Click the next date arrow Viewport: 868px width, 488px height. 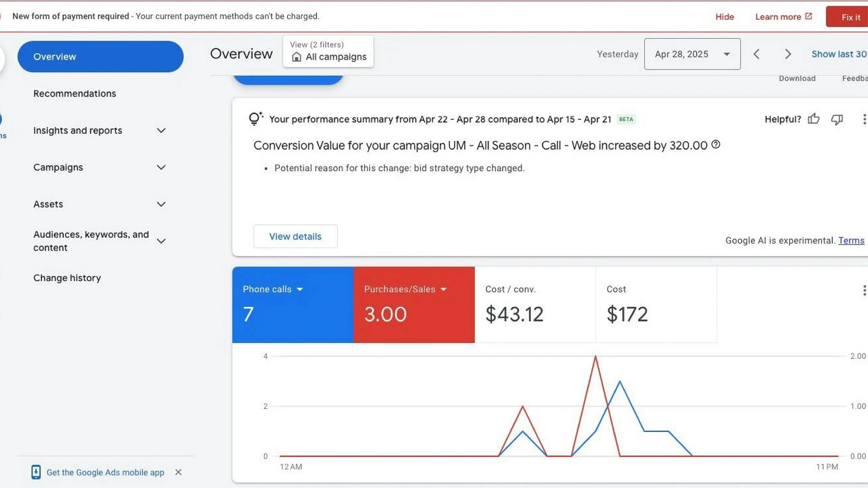(x=788, y=54)
